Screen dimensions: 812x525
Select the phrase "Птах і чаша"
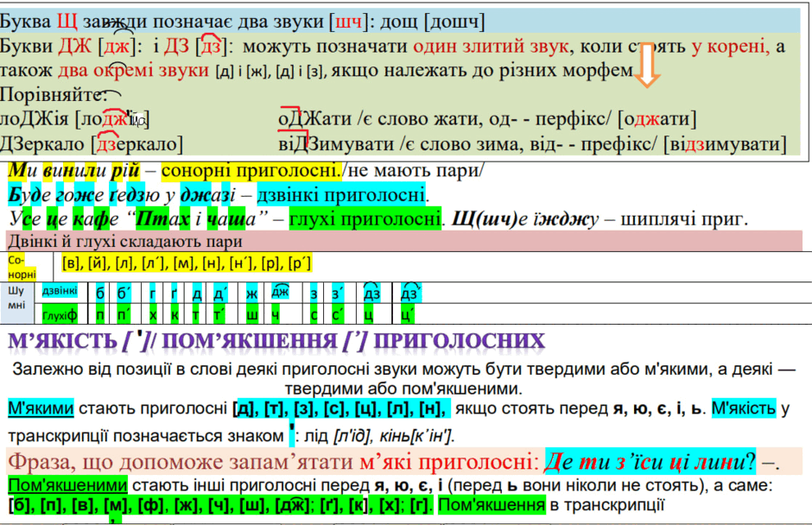click(195, 219)
